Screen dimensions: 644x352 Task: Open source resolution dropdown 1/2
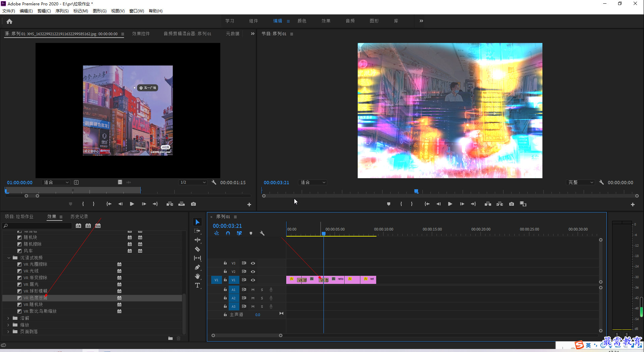193,182
